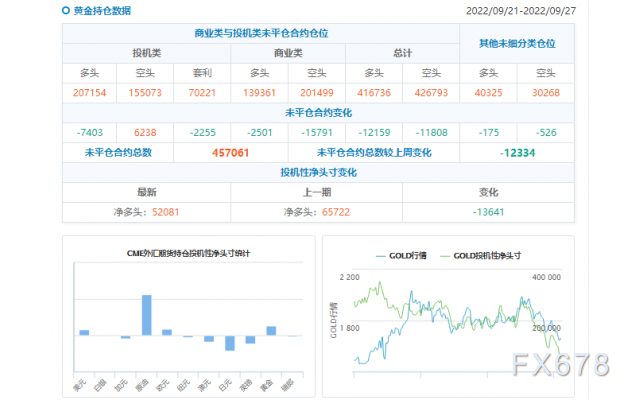Click the 商业类 column group header

click(x=288, y=53)
